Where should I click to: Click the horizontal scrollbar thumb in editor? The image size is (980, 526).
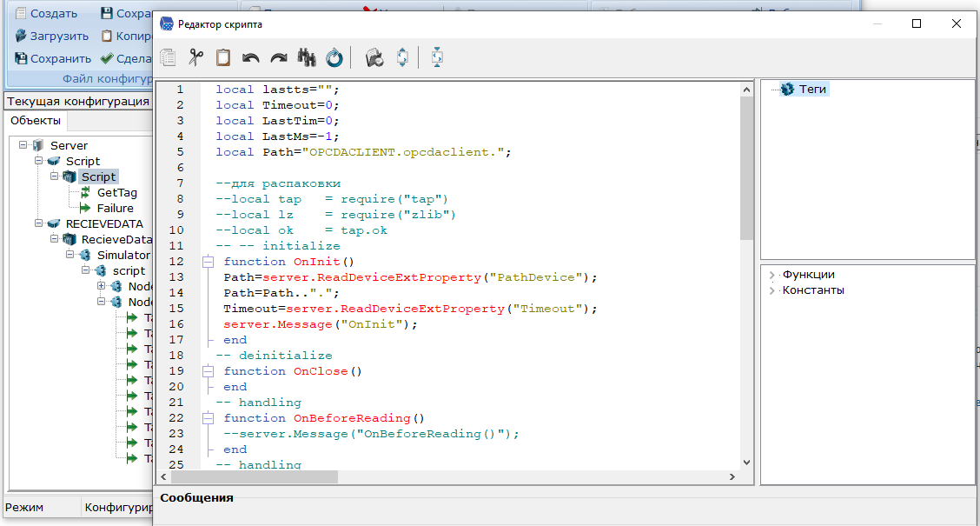255,476
